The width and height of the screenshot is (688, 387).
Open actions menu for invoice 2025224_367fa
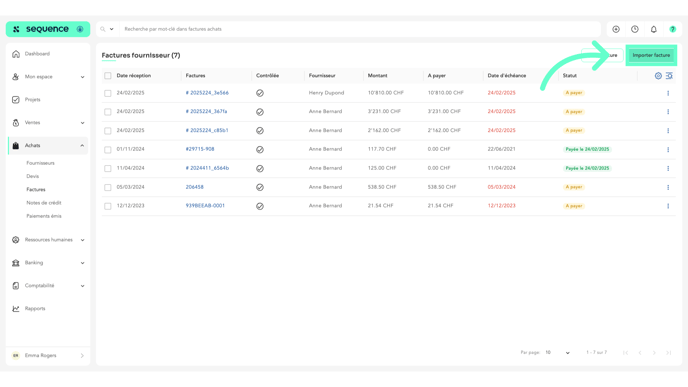point(668,112)
